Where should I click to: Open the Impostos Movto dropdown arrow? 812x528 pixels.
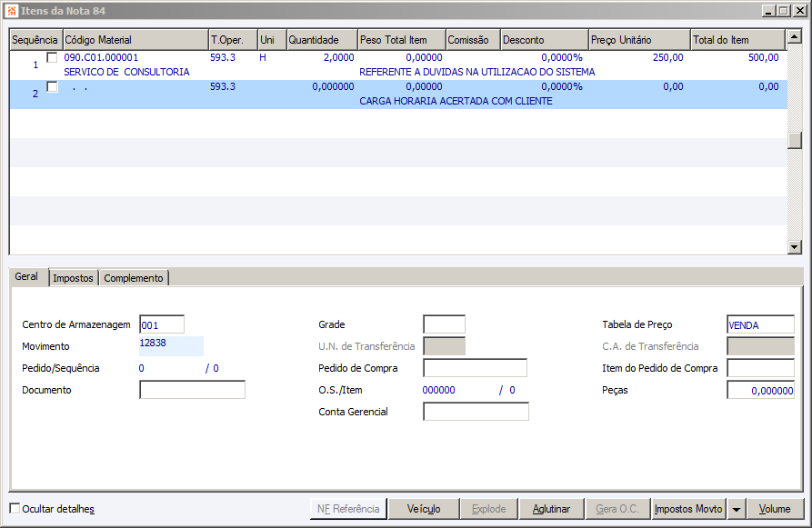736,509
